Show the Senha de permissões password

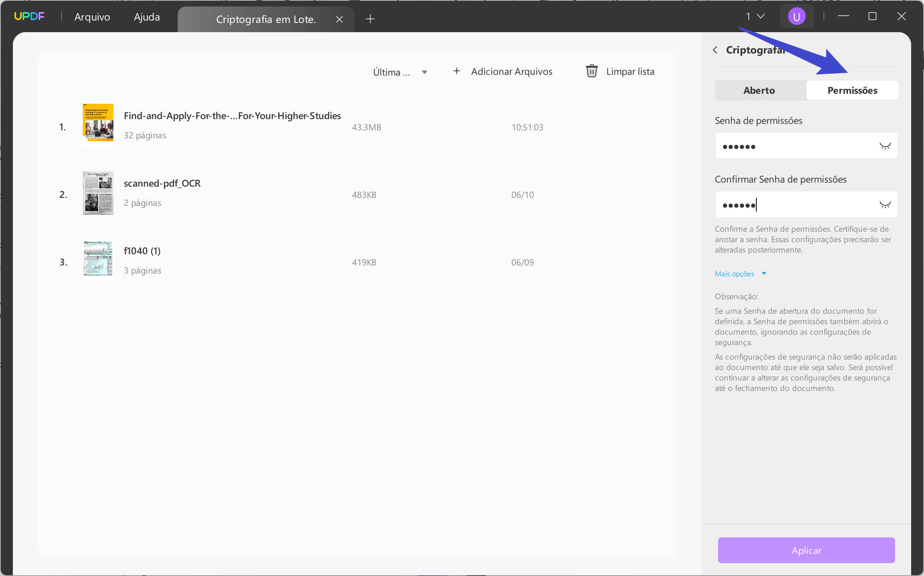885,146
